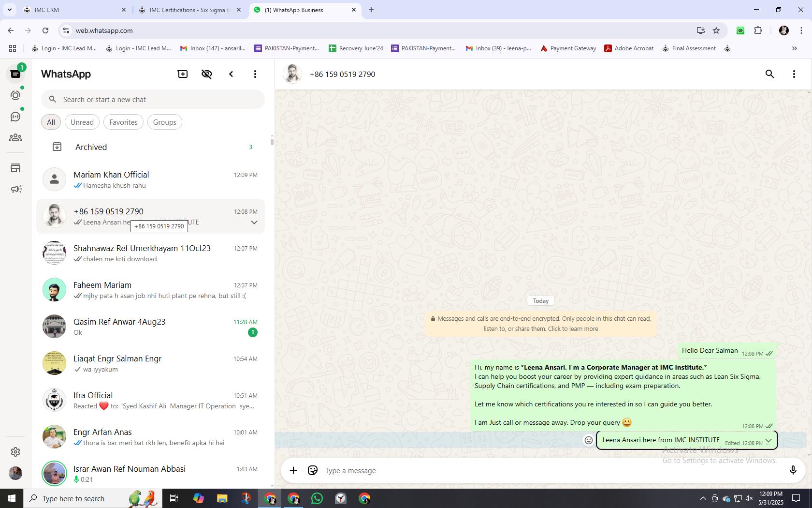This screenshot has width=812, height=508.
Task: Open profile picture at sidebar bottom
Action: [15, 473]
